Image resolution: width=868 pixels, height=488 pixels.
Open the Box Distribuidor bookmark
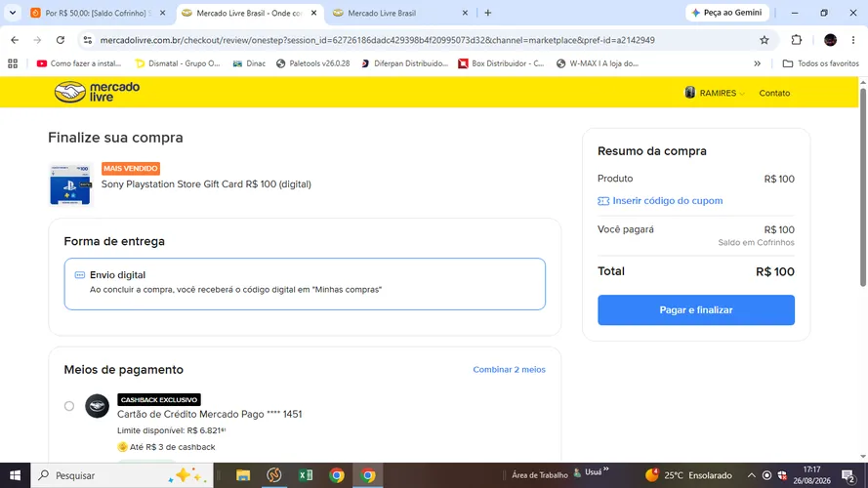pos(501,63)
